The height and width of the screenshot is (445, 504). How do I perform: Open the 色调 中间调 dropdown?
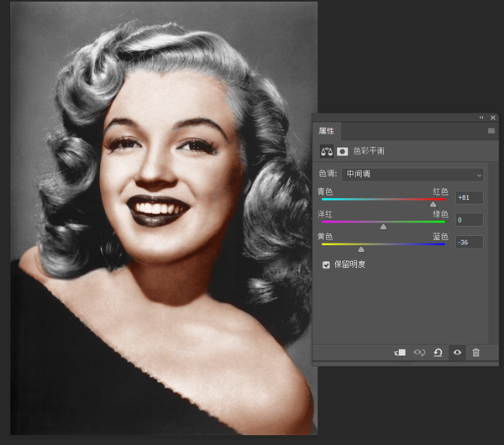point(412,175)
